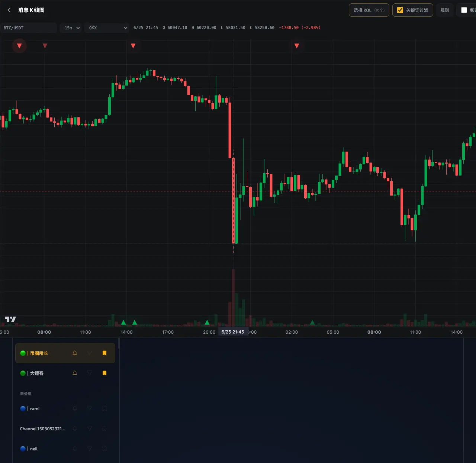Viewport: 476px width, 463px height.
Task: Click the 6/25 21:45 crosshair time label
Action: (233, 332)
